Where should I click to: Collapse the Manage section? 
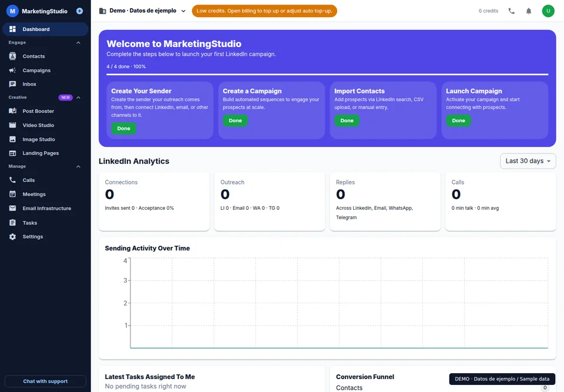(78, 166)
